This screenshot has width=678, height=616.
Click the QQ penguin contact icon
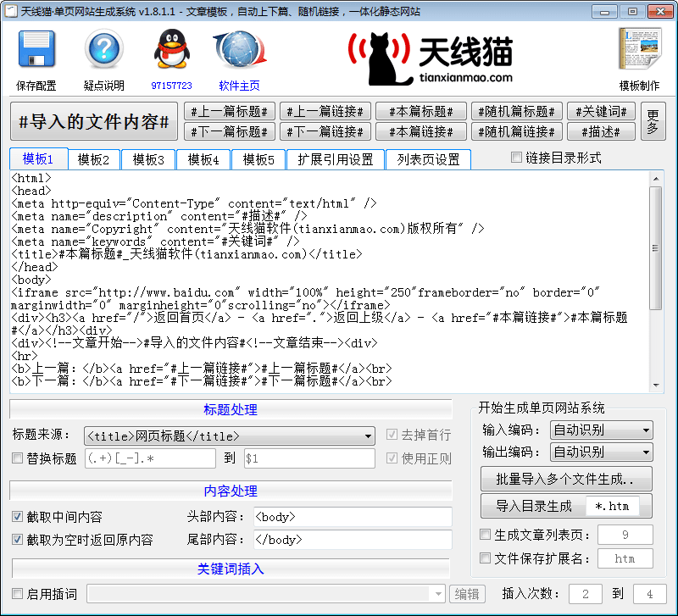coord(172,49)
